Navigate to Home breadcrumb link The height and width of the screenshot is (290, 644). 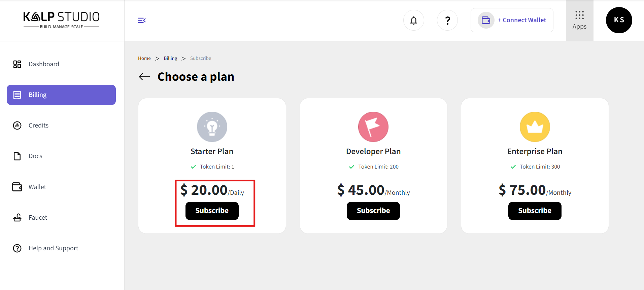click(x=144, y=58)
